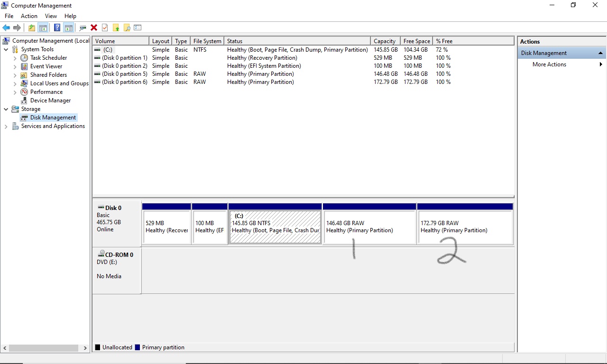Click the checklist settings toolbar icon
This screenshot has height=364, width=607.
[138, 28]
